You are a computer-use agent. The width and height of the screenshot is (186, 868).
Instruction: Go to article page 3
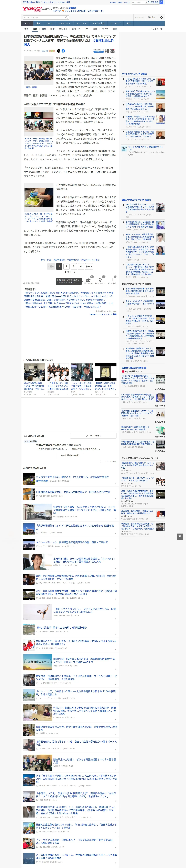74,266
